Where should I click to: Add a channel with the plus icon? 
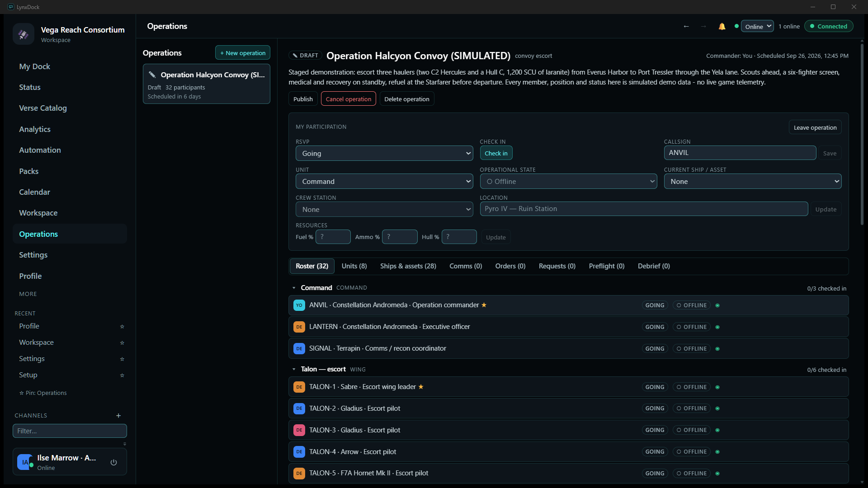pos(118,416)
